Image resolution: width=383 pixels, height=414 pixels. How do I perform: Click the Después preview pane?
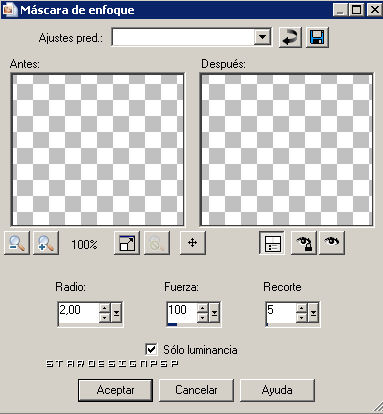point(286,149)
